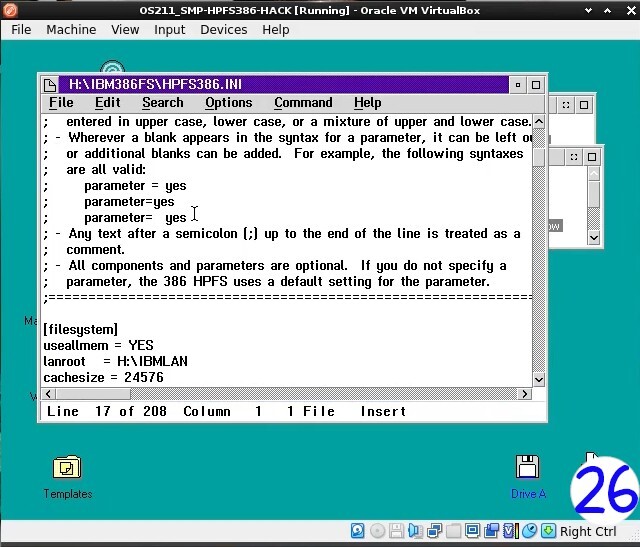
Task: Open VirtualBox Machine menu
Action: (x=71, y=29)
